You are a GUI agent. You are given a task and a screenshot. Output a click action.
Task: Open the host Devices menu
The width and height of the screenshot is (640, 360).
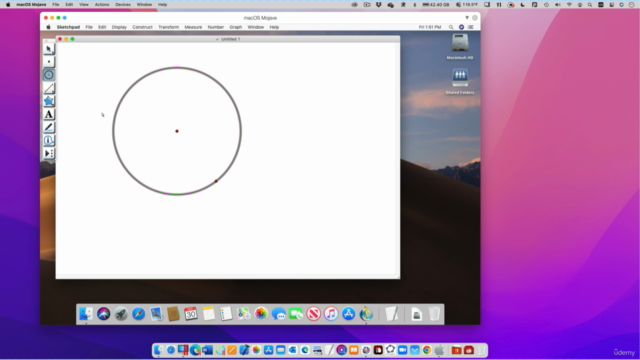point(123,4)
